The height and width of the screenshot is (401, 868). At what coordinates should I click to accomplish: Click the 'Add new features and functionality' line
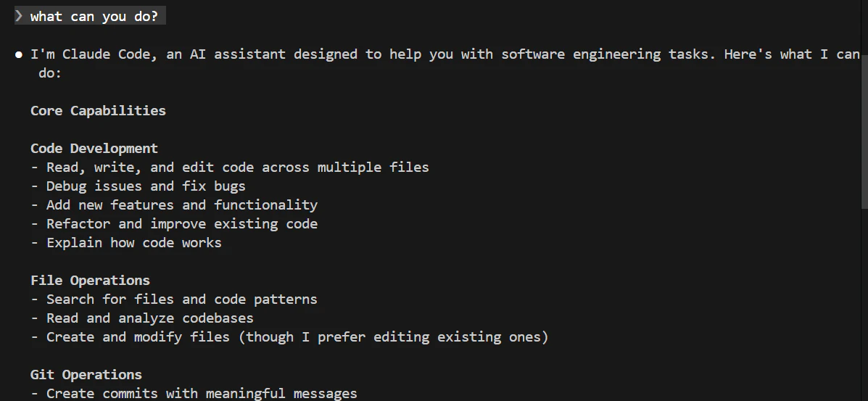point(174,205)
